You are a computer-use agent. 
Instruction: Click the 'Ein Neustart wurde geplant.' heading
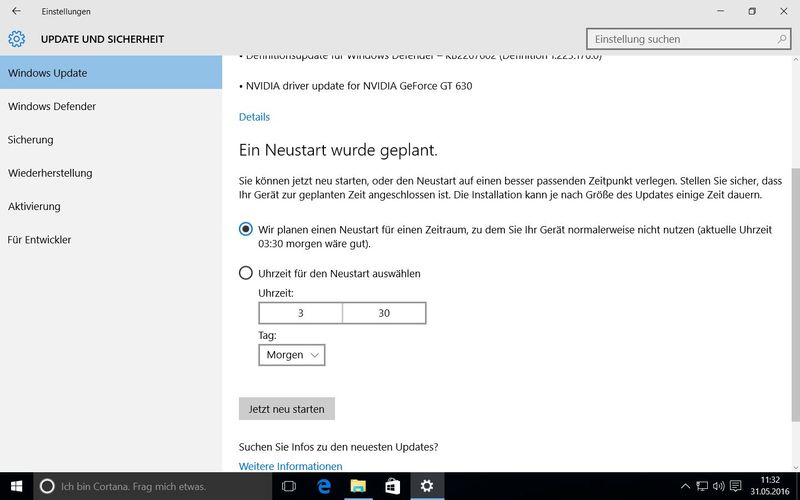point(338,150)
